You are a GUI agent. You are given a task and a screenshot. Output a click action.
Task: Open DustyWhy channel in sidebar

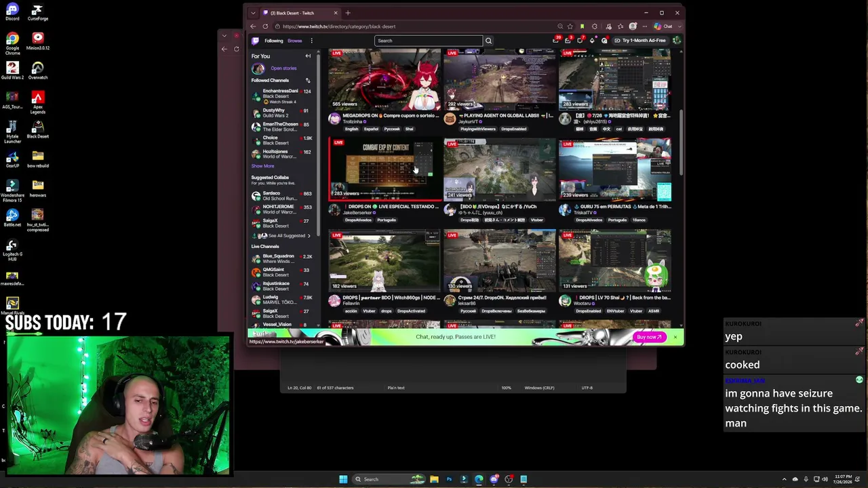[281, 113]
